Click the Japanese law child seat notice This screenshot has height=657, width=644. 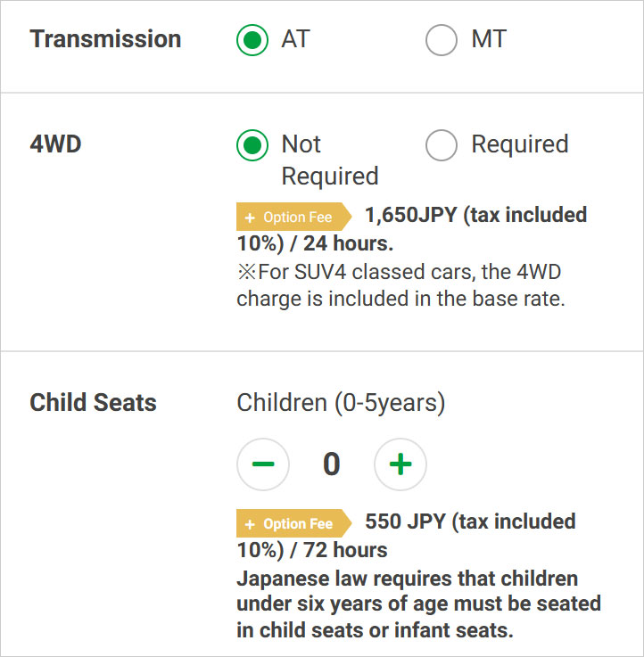[x=418, y=604]
